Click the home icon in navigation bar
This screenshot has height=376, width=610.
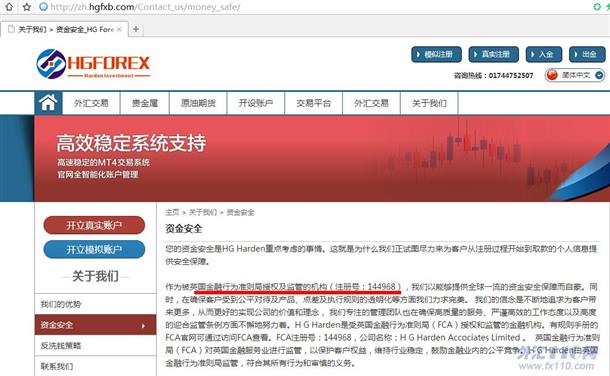pos(48,103)
